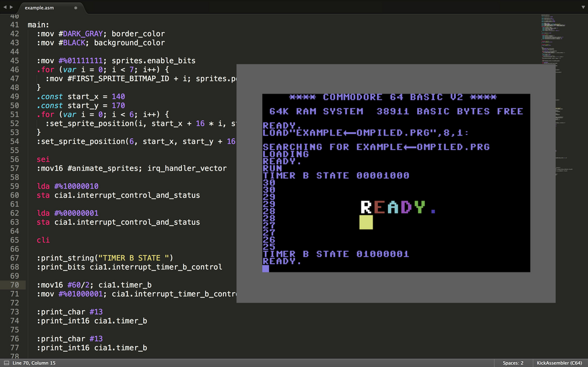Open the Spaces: 2 indentation menu
588x367 pixels.
[x=513, y=363]
